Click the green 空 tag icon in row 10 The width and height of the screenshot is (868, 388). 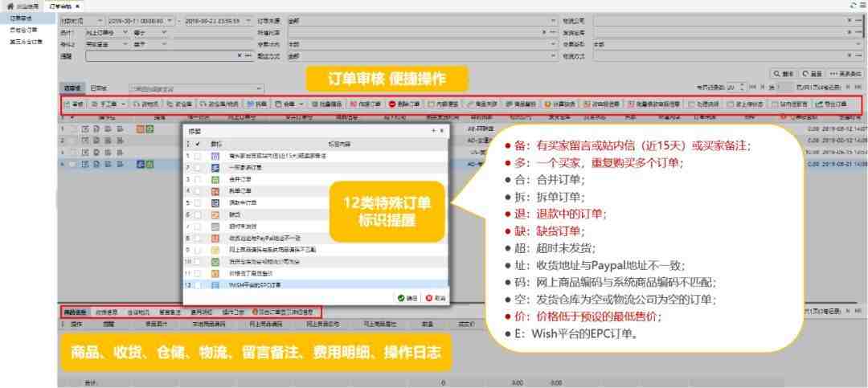215,261
